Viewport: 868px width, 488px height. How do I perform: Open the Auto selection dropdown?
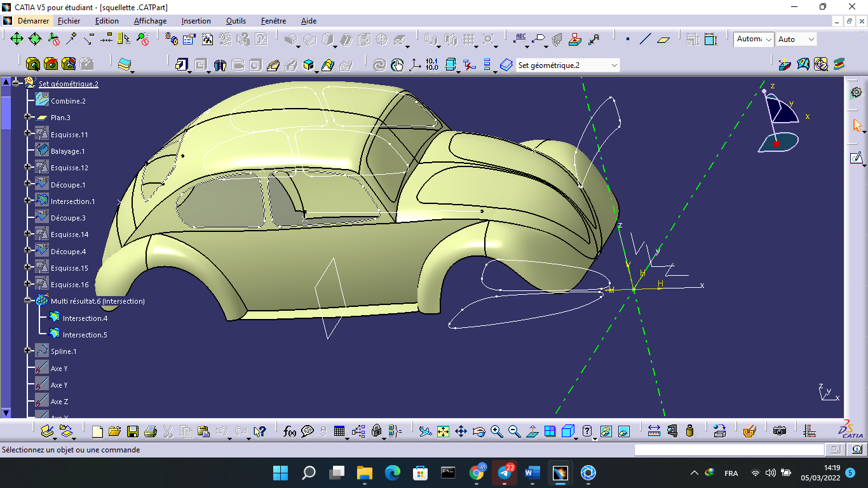pos(812,39)
